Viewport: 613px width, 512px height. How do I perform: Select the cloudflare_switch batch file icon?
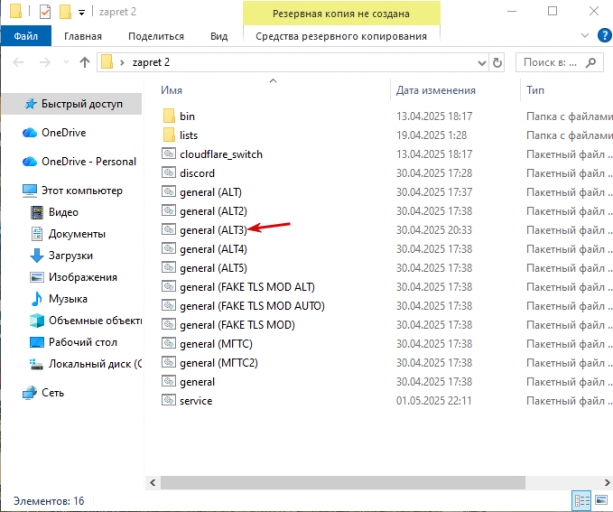pos(168,154)
